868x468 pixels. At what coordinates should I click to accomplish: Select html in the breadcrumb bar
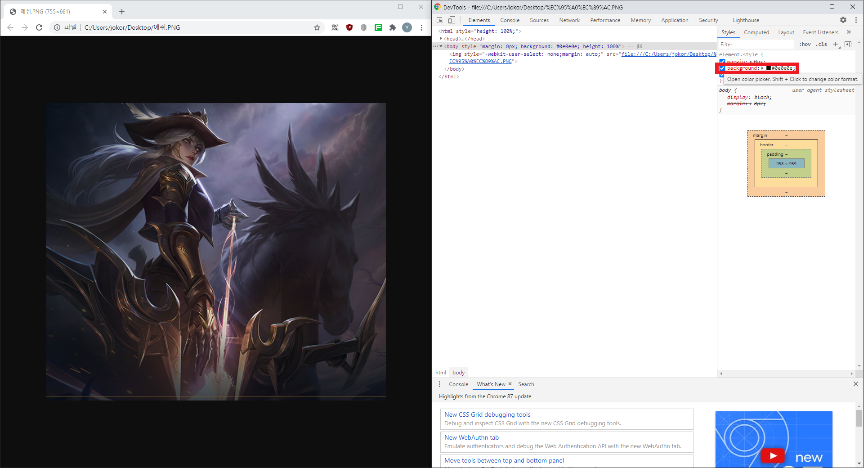440,373
